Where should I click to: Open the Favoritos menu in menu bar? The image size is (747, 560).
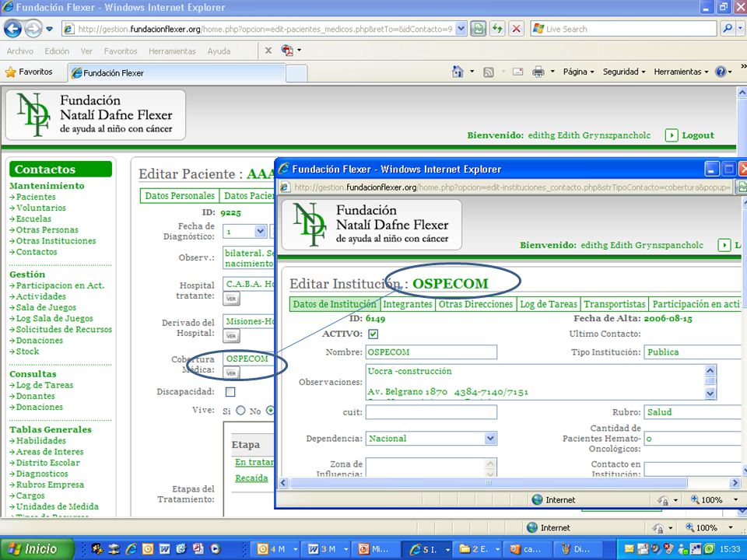tap(121, 51)
